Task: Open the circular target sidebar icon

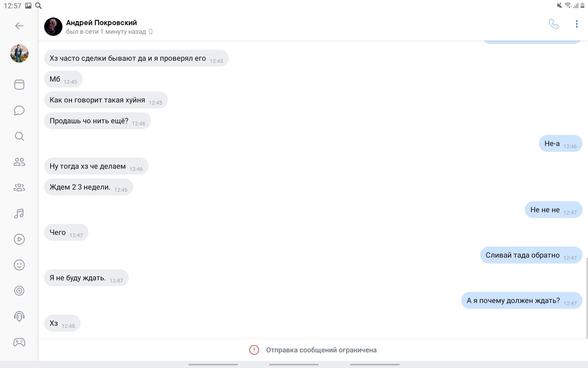Action: [x=19, y=291]
